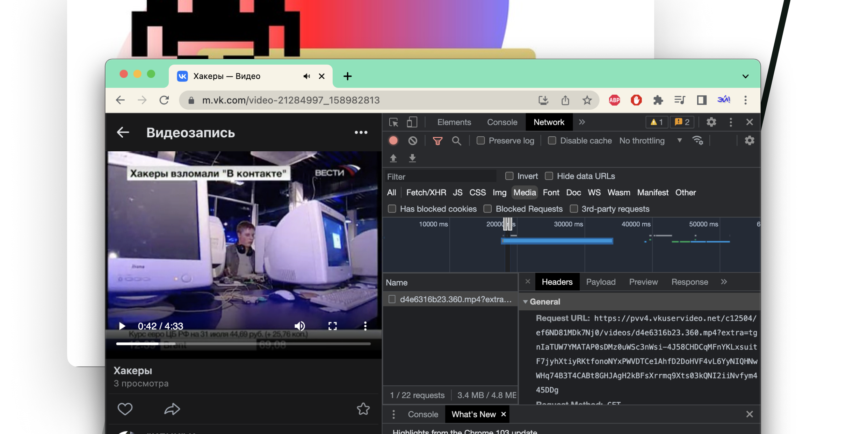This screenshot has height=434, width=868.
Task: Check 3rd-party requests
Action: pyautogui.click(x=574, y=209)
